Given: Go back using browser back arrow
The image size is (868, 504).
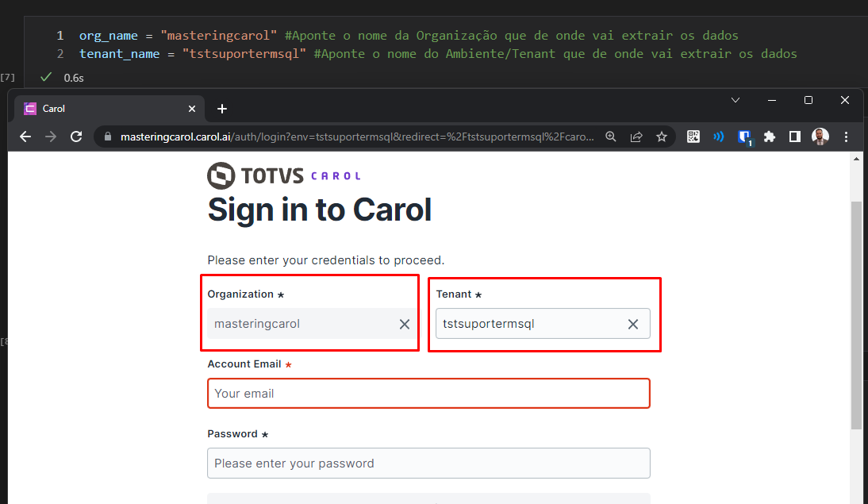Looking at the screenshot, I should pos(25,137).
